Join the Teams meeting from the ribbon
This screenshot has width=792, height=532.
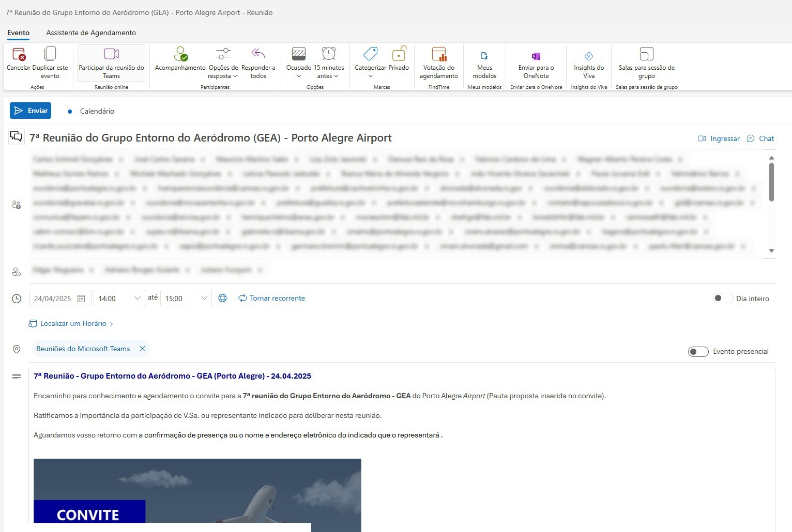point(111,62)
